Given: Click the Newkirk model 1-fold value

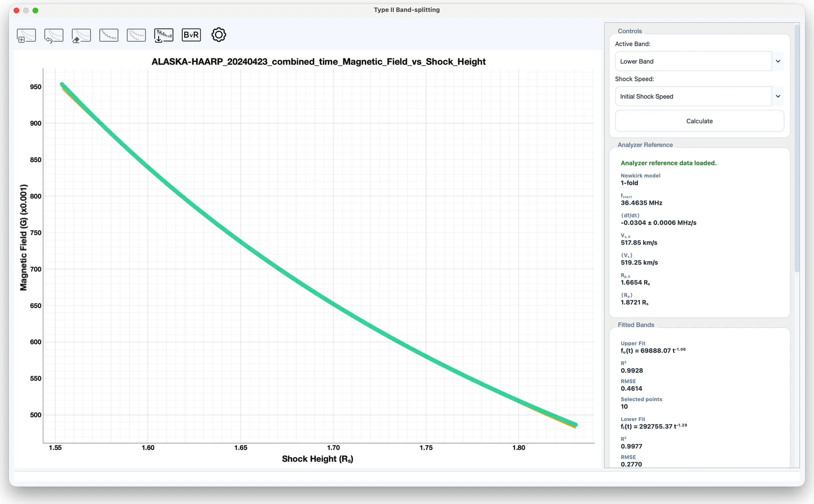Looking at the screenshot, I should tap(629, 183).
